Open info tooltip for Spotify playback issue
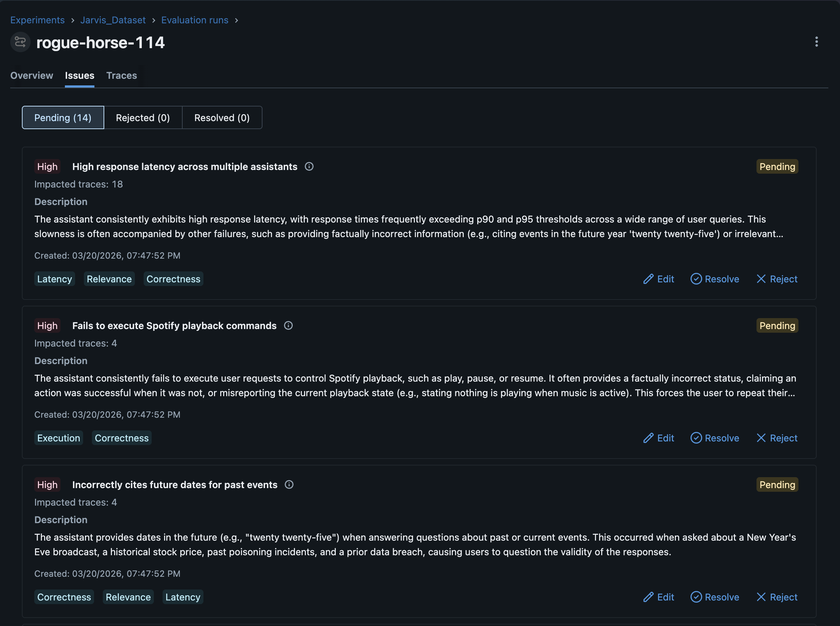Viewport: 840px width, 626px height. click(288, 325)
